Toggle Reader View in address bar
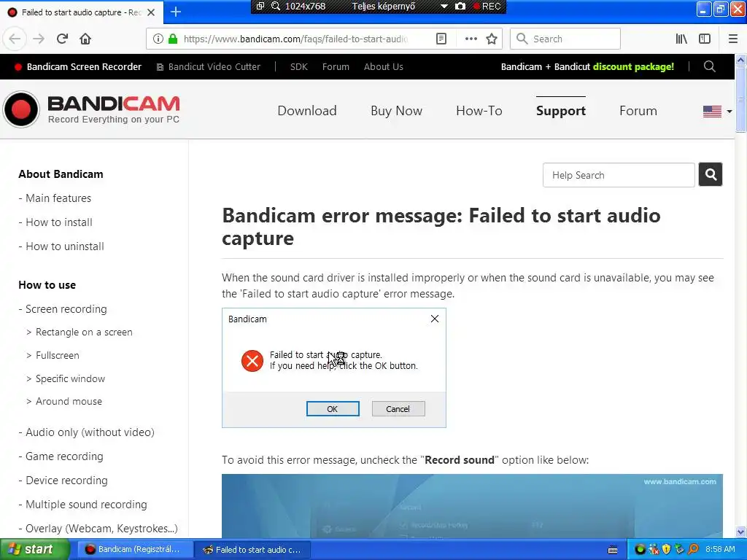 [x=441, y=39]
